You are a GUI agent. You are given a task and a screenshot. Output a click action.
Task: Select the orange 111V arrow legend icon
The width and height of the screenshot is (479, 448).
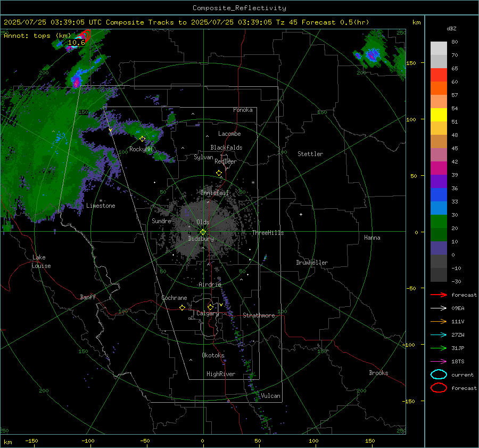point(439,321)
